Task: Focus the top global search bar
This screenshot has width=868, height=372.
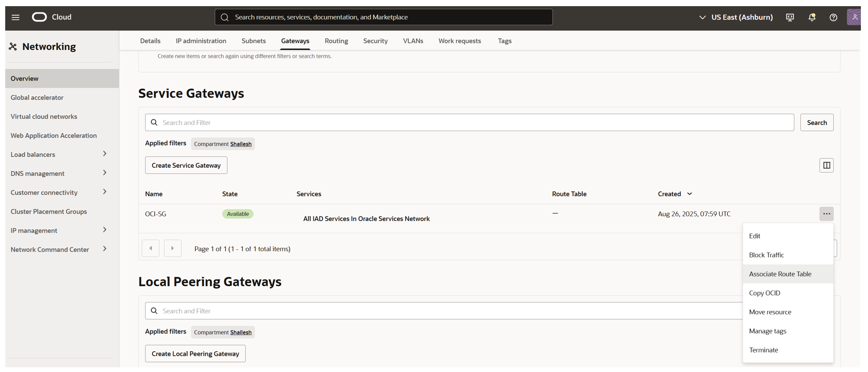Action: pyautogui.click(x=384, y=17)
